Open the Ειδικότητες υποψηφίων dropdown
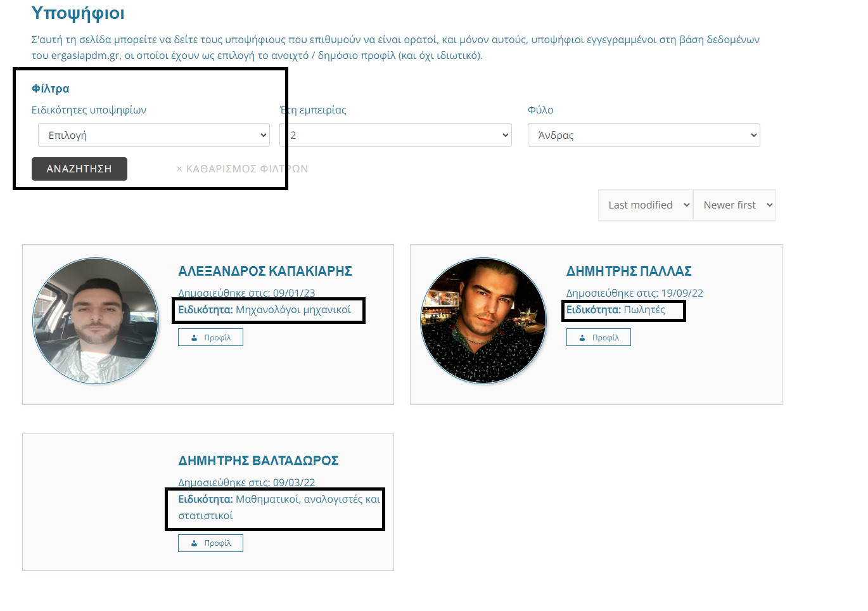This screenshot has height=611, width=868. tap(154, 135)
